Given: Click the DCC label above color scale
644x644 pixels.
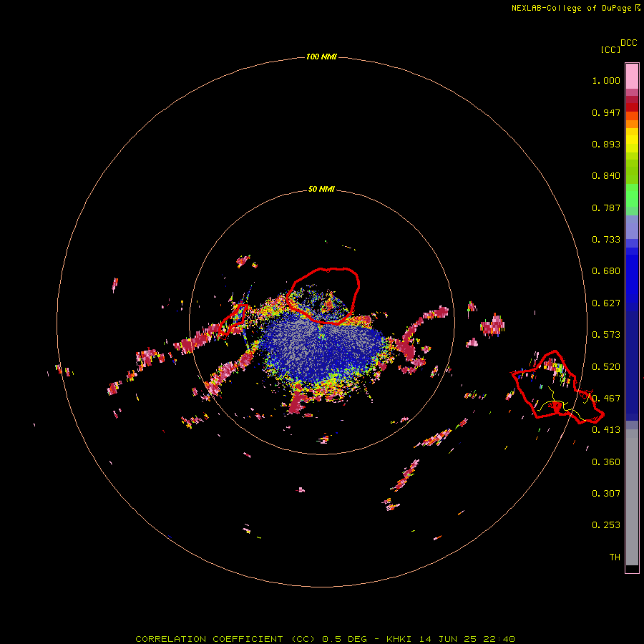Looking at the screenshot, I should pyautogui.click(x=628, y=43).
